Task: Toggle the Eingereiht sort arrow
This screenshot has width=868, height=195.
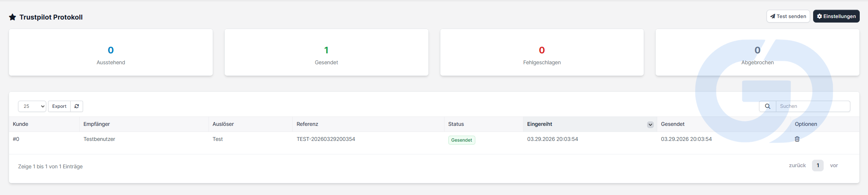Action: (650, 125)
